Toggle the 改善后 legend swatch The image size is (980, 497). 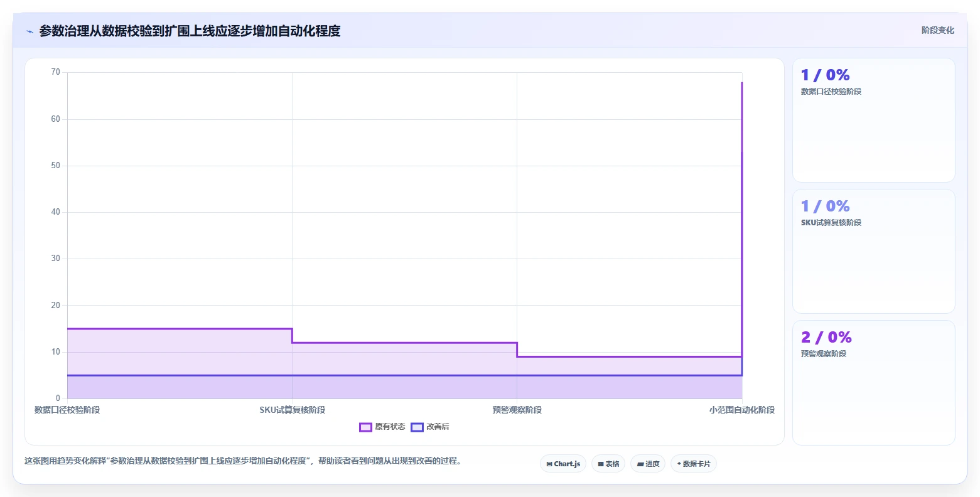[417, 427]
